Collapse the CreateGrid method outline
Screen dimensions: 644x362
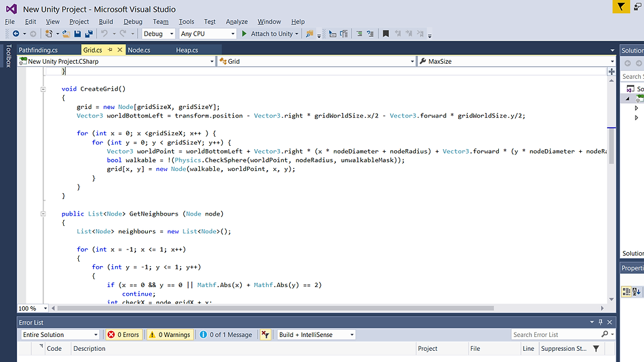43,89
